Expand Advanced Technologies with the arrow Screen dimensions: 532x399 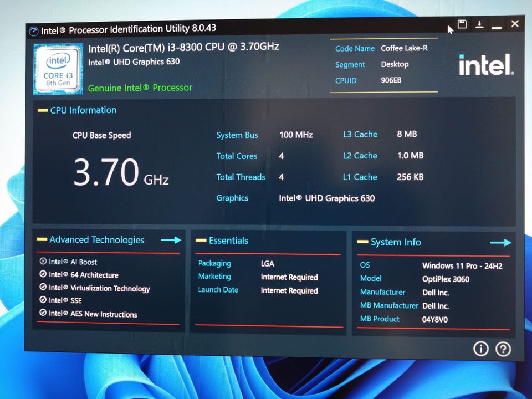coord(171,240)
